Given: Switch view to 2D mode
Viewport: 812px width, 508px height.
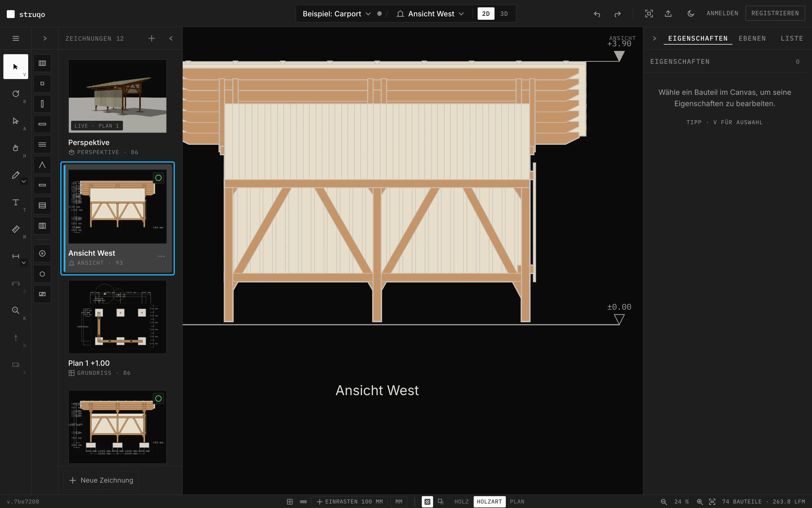Looking at the screenshot, I should (x=486, y=14).
